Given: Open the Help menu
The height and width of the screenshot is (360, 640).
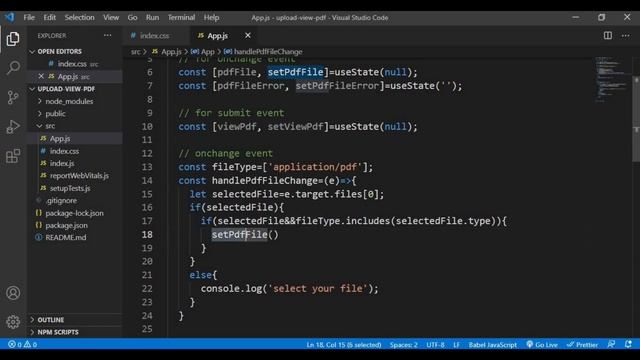Looking at the screenshot, I should (211, 18).
